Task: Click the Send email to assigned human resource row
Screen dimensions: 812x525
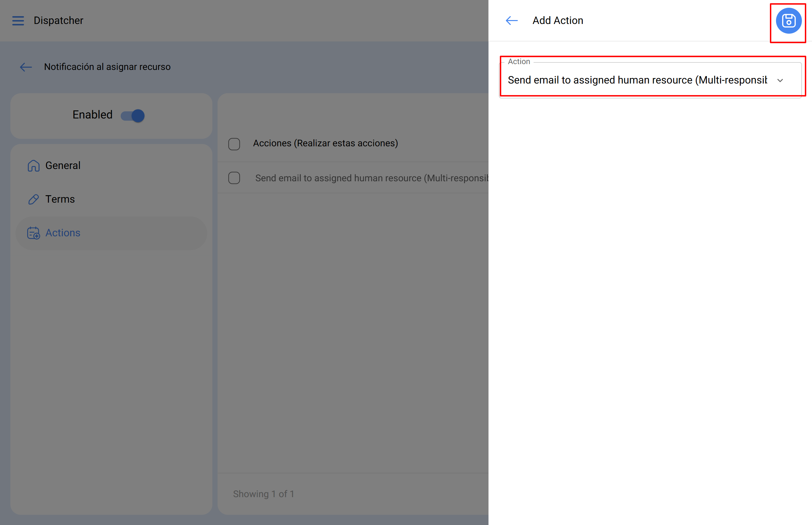Action: coord(371,178)
